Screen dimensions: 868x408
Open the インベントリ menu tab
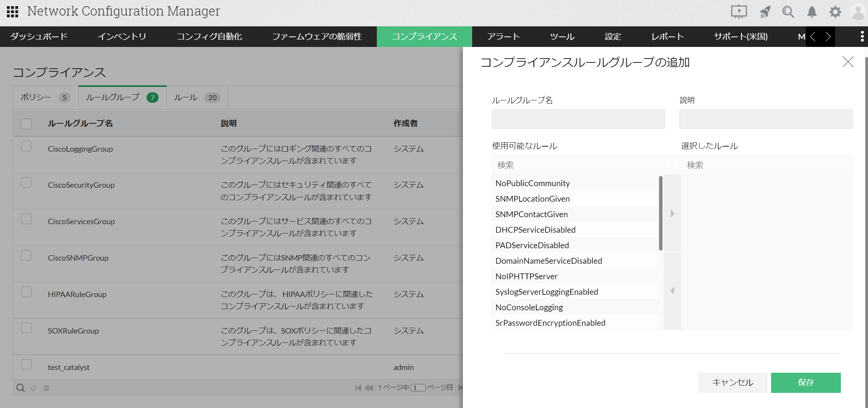[122, 36]
